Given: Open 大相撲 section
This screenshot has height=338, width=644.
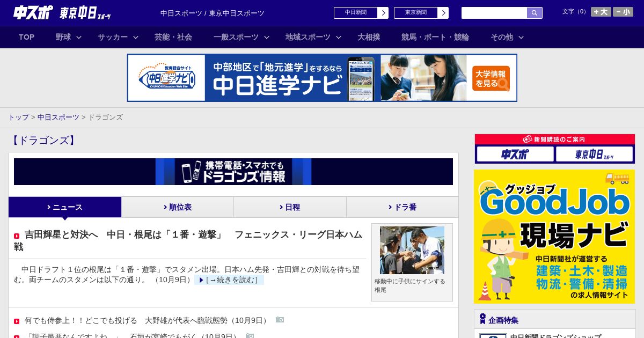Looking at the screenshot, I should pos(369,37).
